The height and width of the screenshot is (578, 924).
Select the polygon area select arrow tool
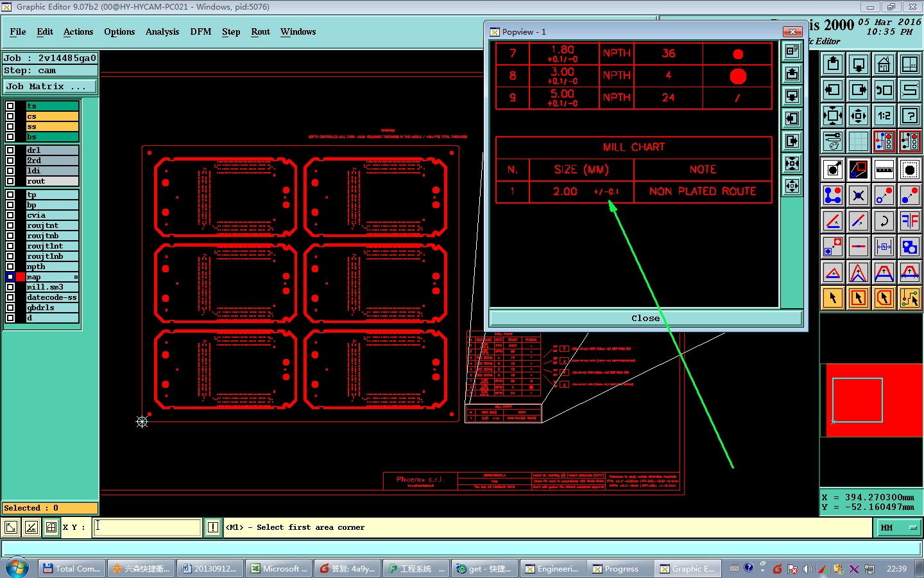tap(884, 298)
